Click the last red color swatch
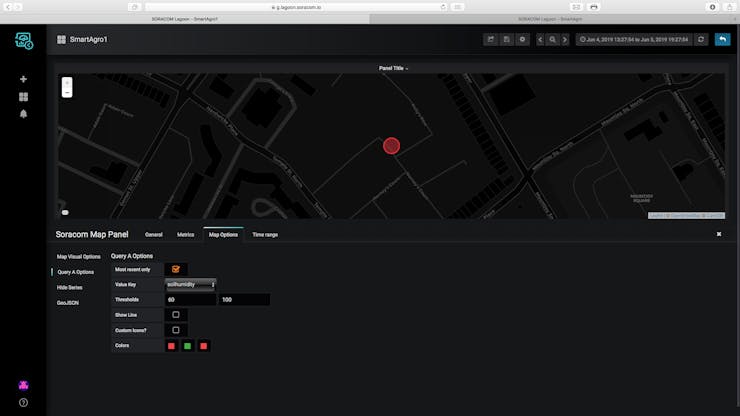The height and width of the screenshot is (416, 740). (203, 346)
